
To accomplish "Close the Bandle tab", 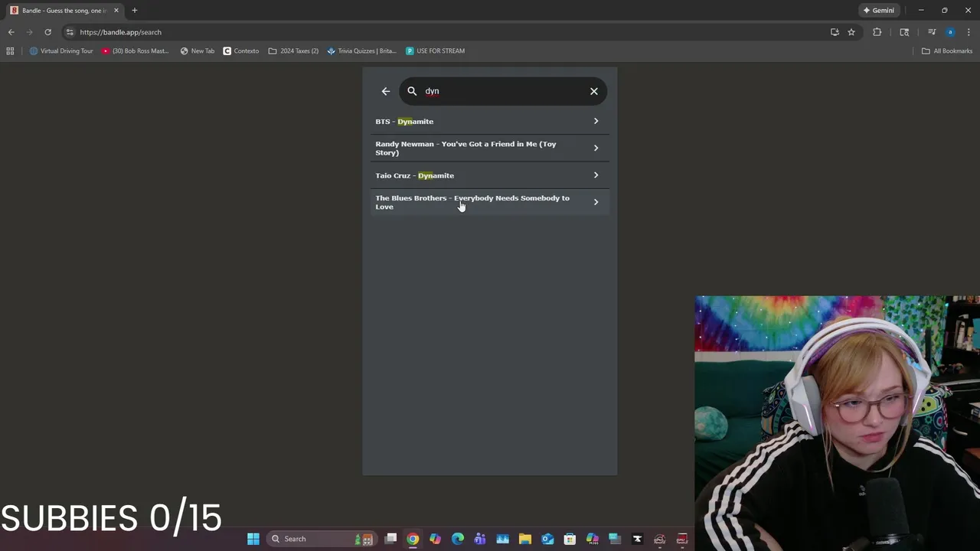I will click(x=116, y=11).
